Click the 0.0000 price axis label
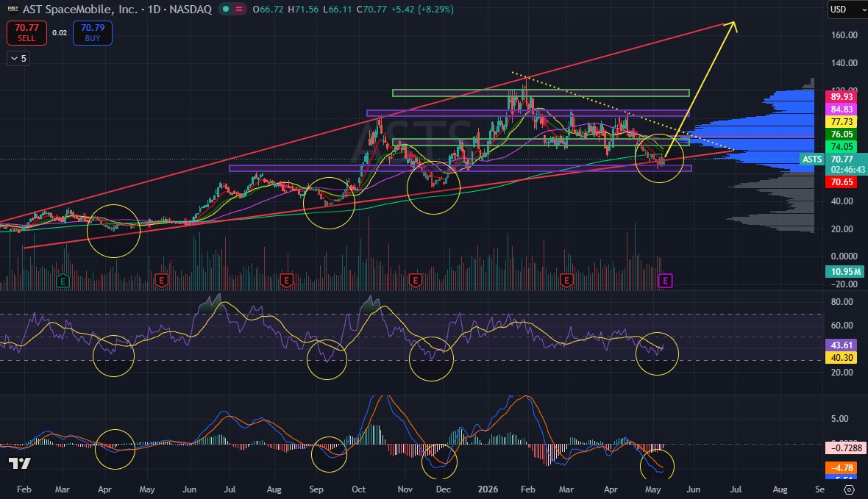 pos(844,256)
